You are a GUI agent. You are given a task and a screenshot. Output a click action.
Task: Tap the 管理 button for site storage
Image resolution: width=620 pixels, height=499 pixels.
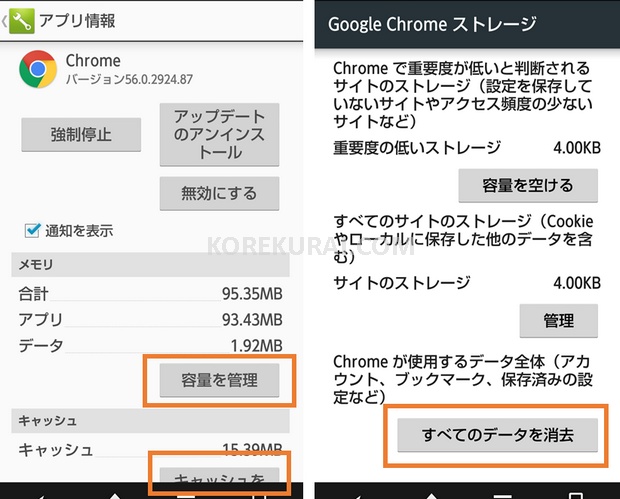(558, 321)
